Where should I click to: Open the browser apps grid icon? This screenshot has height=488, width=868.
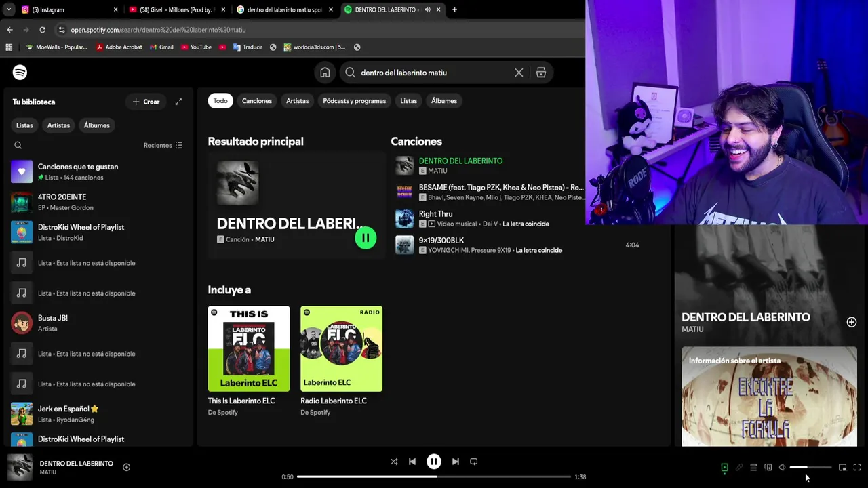coord(9,47)
